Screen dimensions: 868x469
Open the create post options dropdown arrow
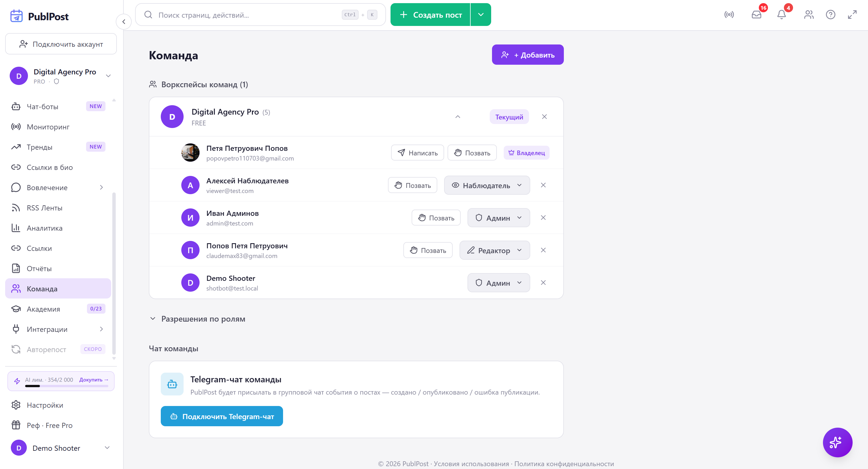pos(481,15)
